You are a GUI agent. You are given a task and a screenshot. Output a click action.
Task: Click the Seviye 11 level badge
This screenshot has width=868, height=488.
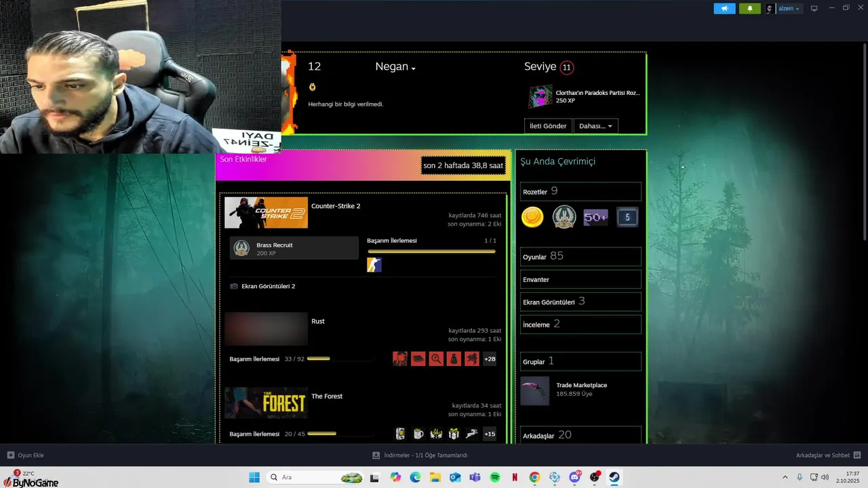(567, 67)
